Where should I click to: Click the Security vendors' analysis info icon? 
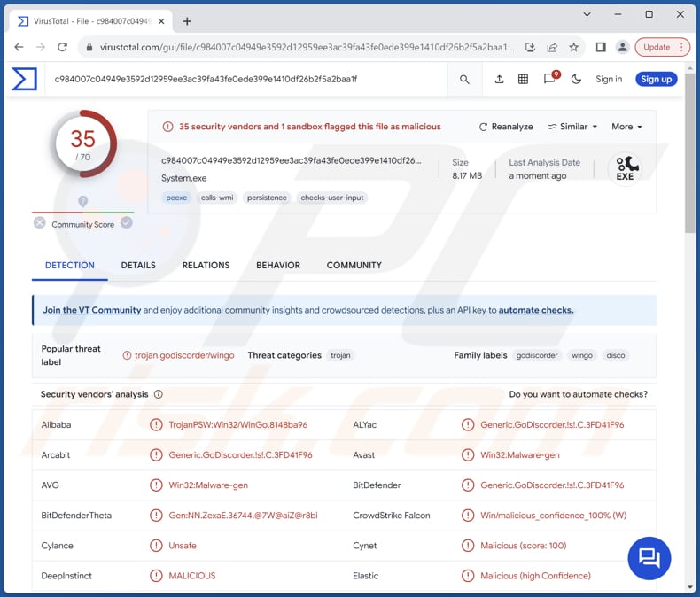click(159, 394)
